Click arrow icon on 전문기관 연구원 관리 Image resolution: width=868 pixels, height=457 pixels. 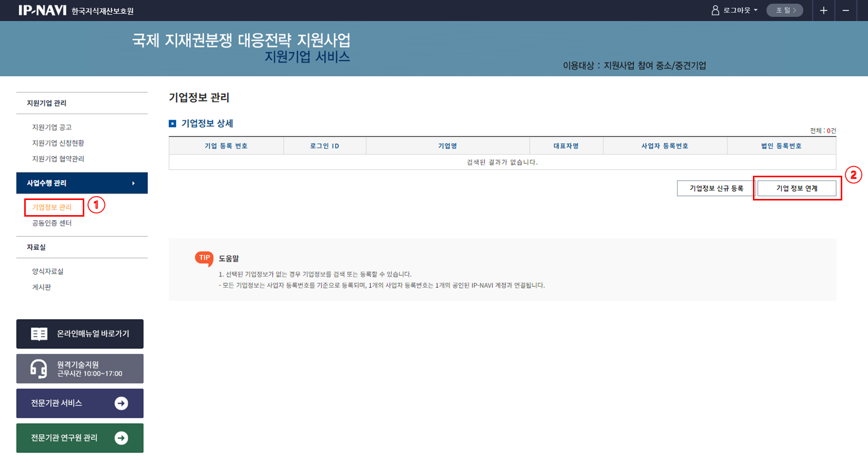click(x=121, y=438)
